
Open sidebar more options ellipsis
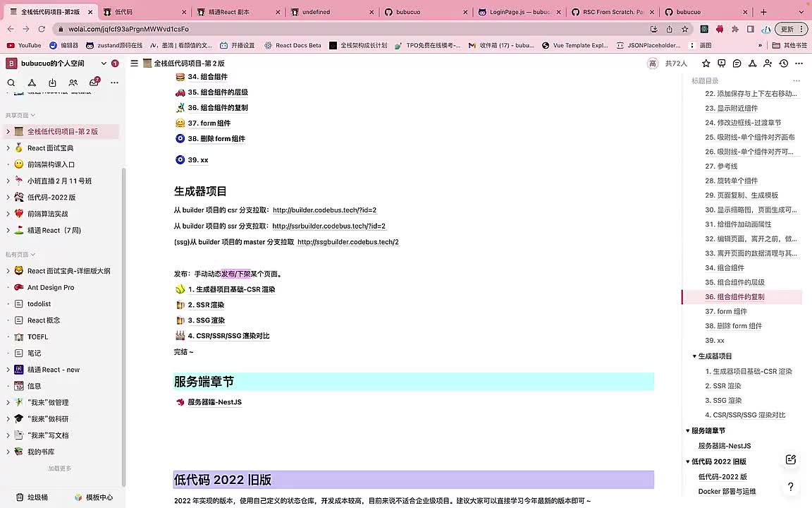(x=114, y=83)
